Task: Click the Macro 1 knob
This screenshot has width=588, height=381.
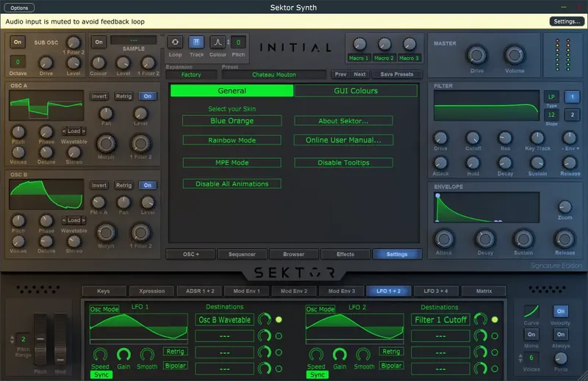Action: (359, 44)
